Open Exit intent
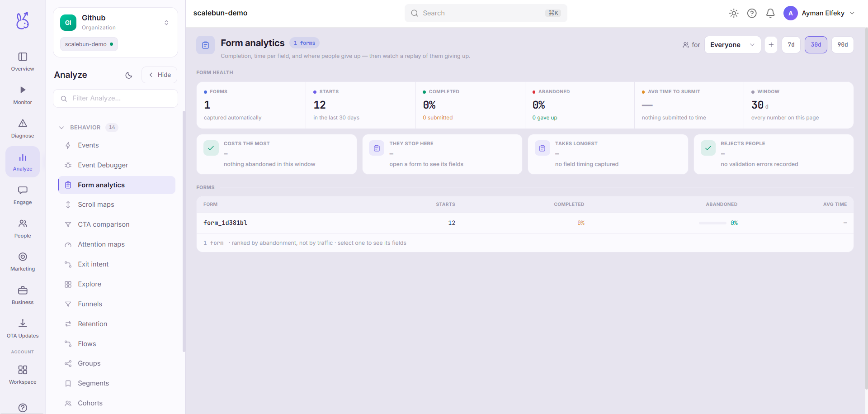The height and width of the screenshot is (414, 868). tap(117, 264)
